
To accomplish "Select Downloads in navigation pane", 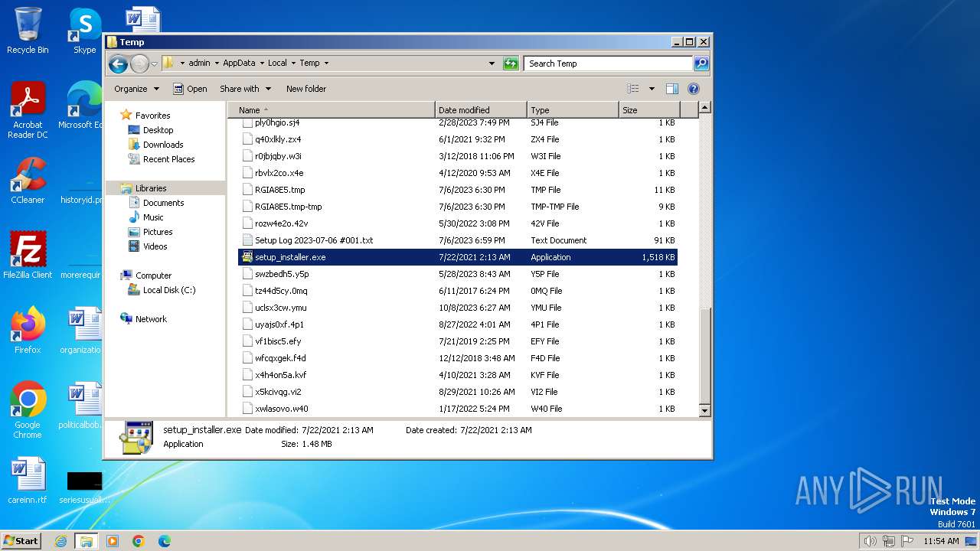I will pyautogui.click(x=163, y=145).
